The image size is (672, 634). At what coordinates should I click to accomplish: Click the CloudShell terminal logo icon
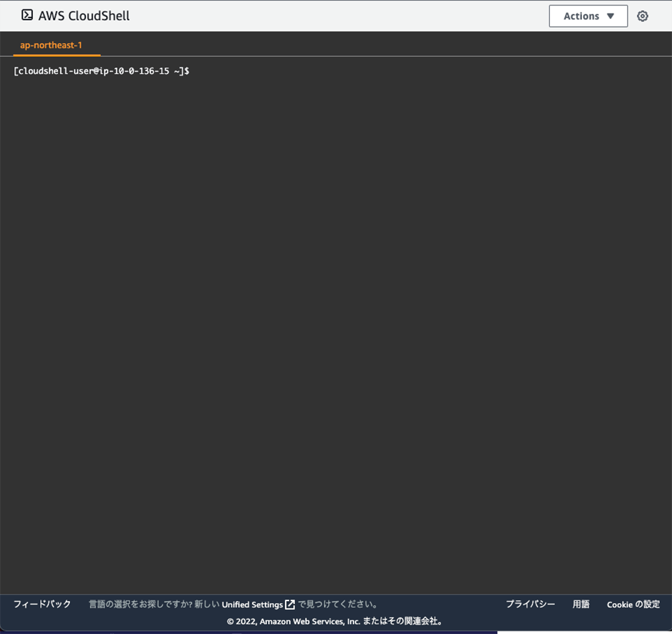[27, 15]
